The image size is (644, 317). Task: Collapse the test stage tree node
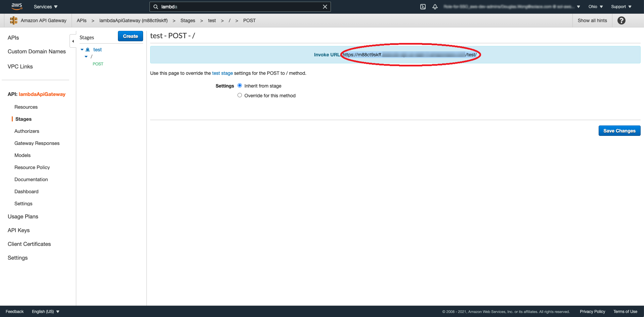[82, 50]
